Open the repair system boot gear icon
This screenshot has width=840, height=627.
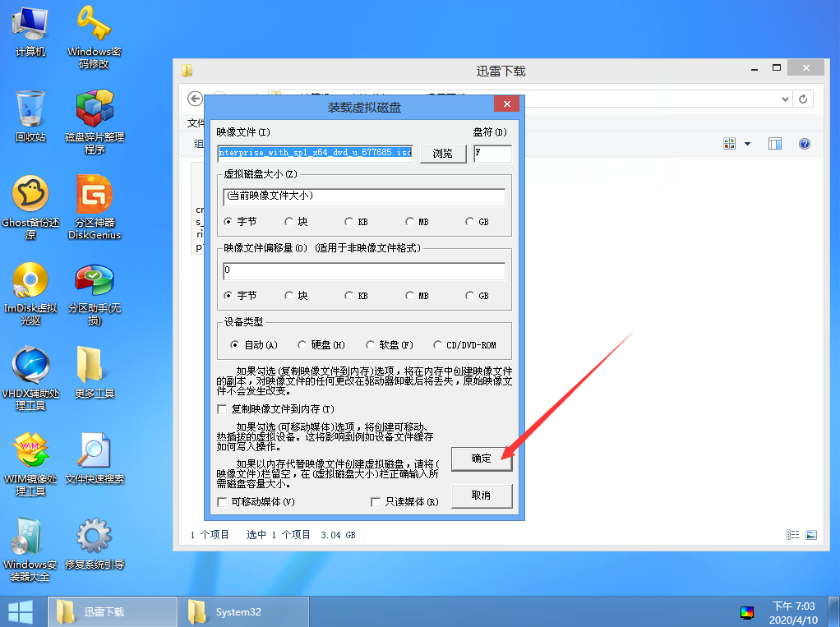click(x=95, y=537)
